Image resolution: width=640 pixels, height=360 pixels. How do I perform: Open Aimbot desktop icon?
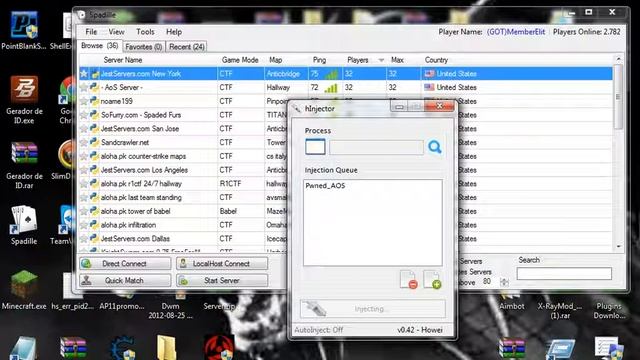click(x=511, y=302)
